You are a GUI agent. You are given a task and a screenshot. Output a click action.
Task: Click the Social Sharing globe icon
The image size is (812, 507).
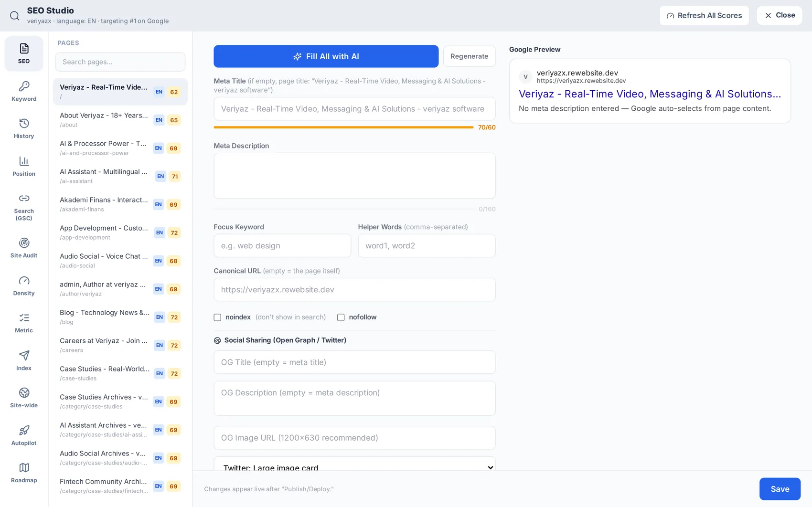[217, 340]
